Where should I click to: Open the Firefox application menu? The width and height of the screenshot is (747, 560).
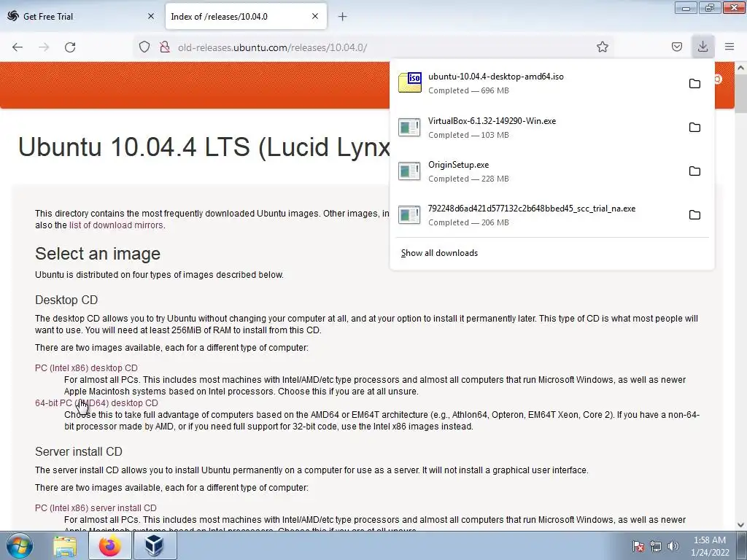(x=729, y=47)
